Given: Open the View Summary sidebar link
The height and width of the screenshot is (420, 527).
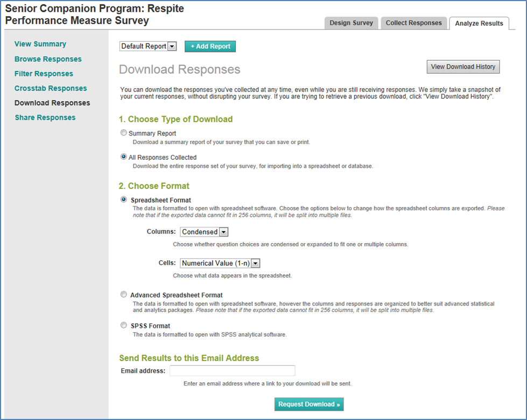Looking at the screenshot, I should [x=40, y=44].
